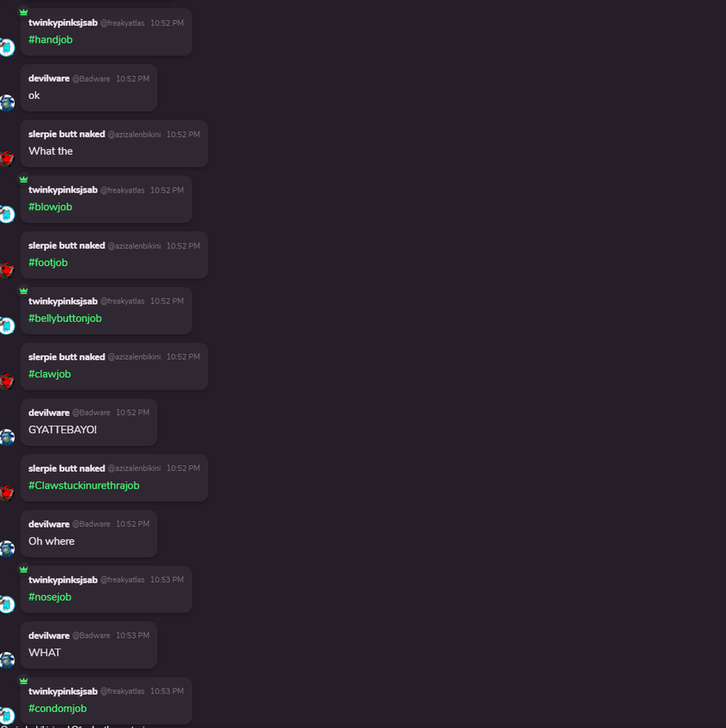This screenshot has height=728, width=726.
Task: Click the crown icon above the #bellybuttonjob message
Action: (x=23, y=291)
